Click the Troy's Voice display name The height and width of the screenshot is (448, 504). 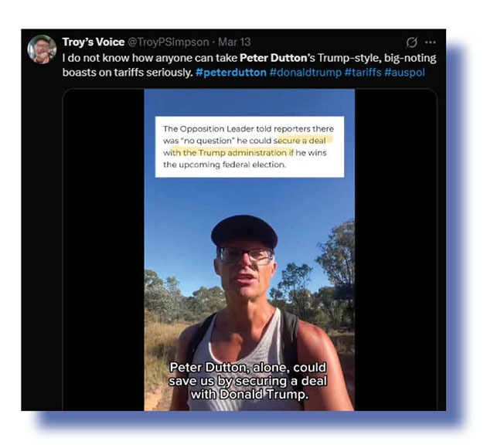[94, 42]
